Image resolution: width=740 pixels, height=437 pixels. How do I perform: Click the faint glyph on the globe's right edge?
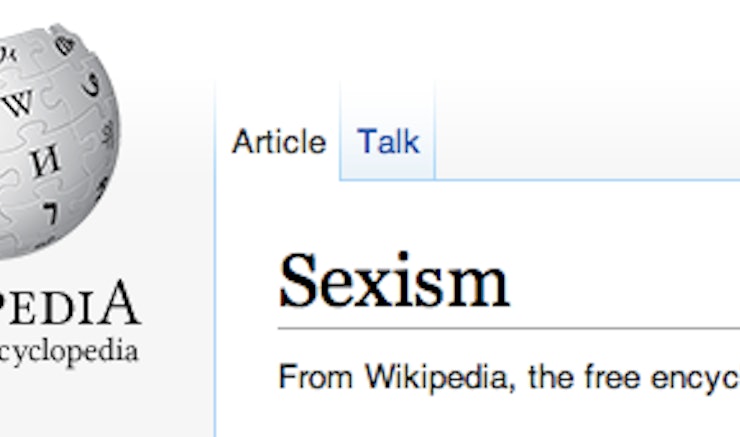point(109,134)
